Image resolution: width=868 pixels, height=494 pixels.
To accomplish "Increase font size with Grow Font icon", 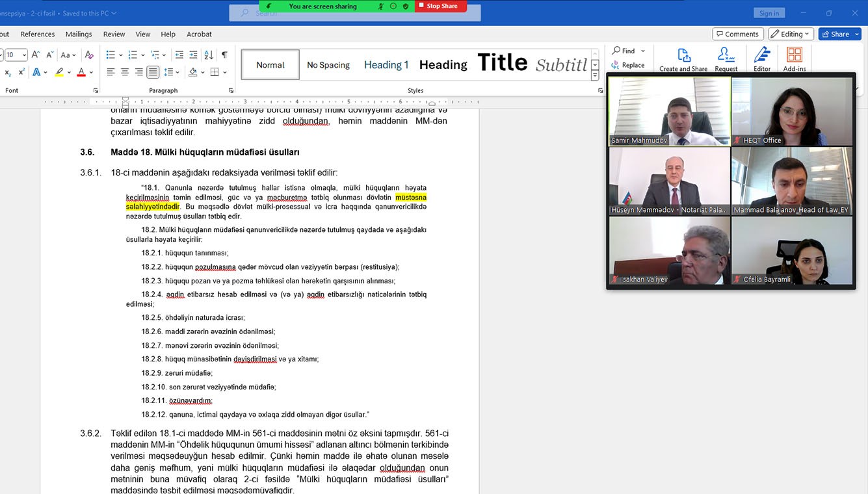I will click(36, 55).
